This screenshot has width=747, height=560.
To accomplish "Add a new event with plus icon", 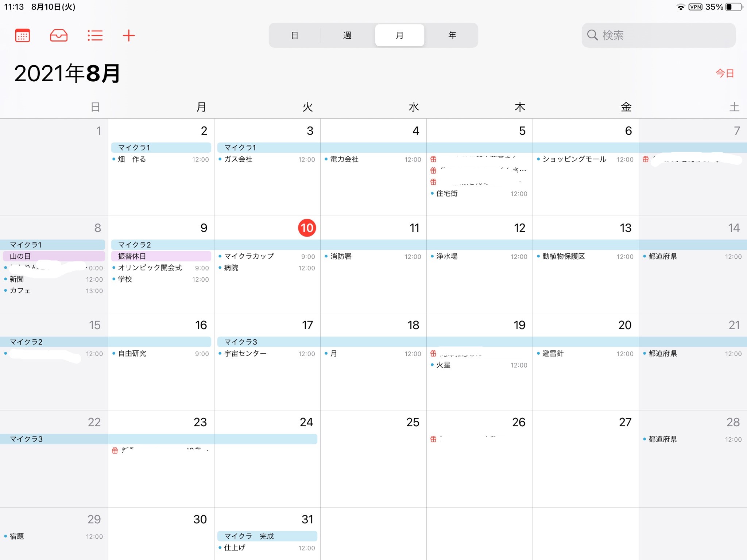I will point(129,35).
